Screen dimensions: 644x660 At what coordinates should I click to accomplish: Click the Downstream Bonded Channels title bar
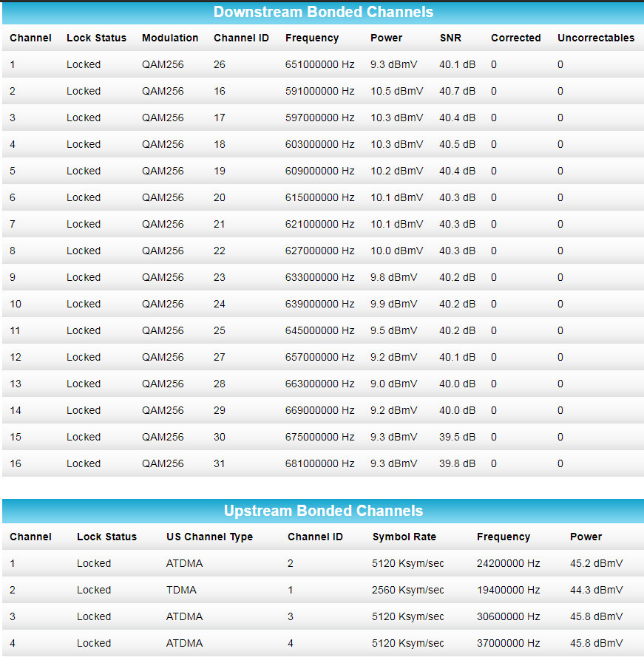[x=323, y=13]
